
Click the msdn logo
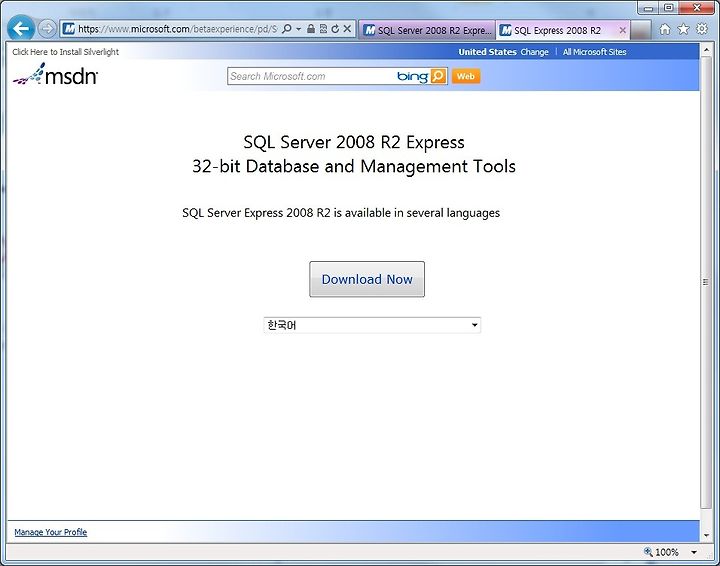point(56,74)
